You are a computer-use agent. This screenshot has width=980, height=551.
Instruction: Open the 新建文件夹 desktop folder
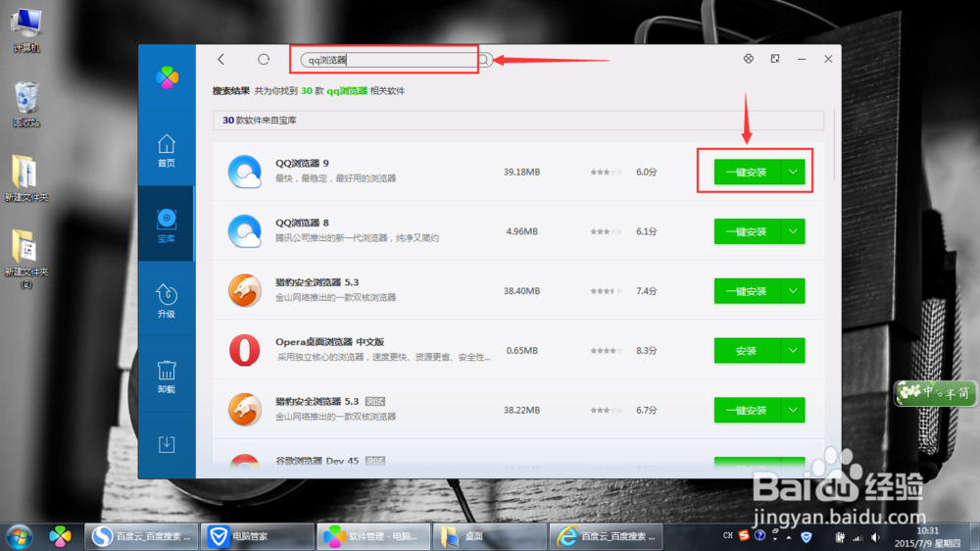tap(25, 178)
